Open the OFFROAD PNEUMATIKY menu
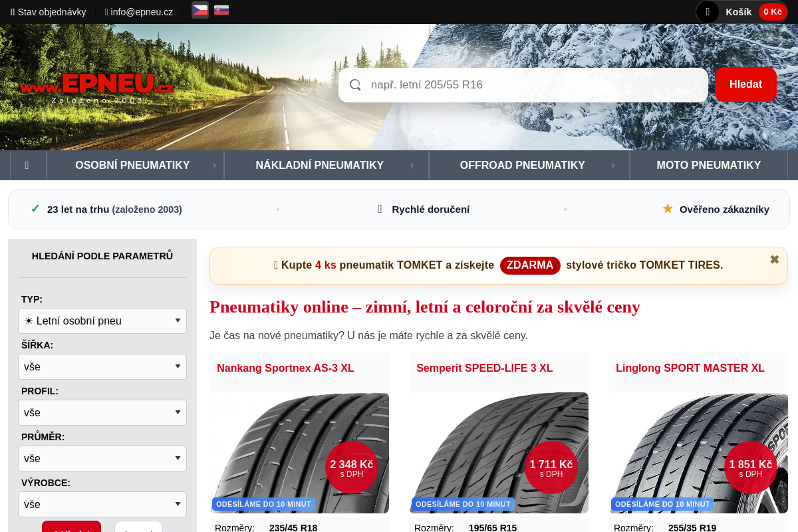Image resolution: width=798 pixels, height=532 pixels. point(529,165)
